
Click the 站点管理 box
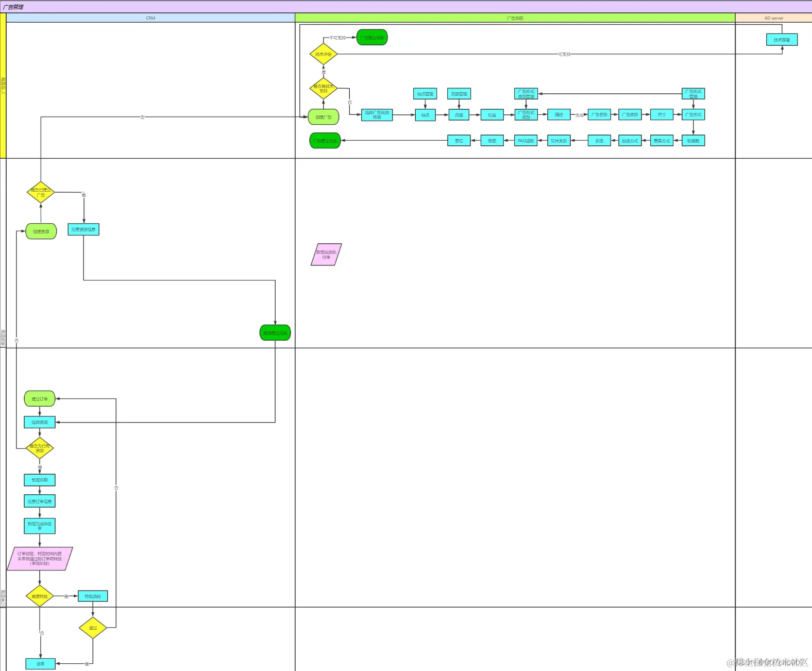point(425,94)
